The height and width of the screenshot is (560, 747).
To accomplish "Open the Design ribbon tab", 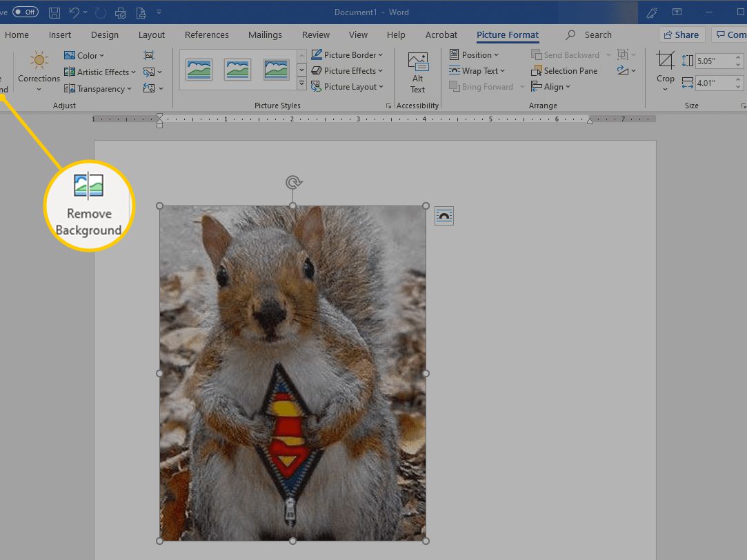I will [105, 34].
